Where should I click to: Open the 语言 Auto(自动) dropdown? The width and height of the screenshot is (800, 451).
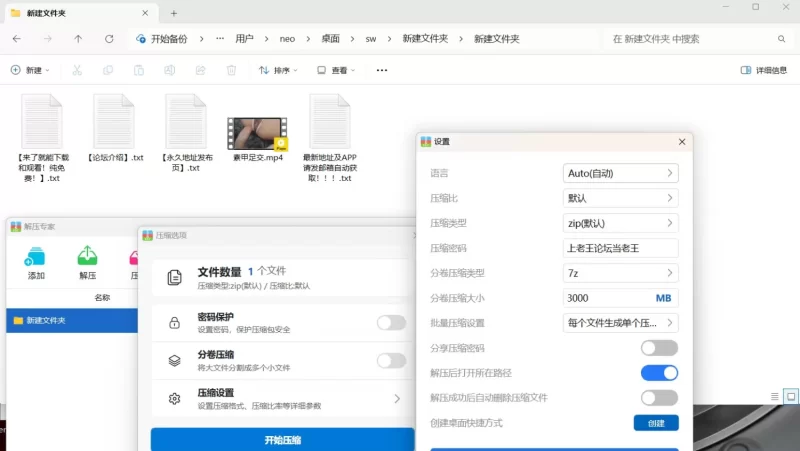[x=620, y=173]
